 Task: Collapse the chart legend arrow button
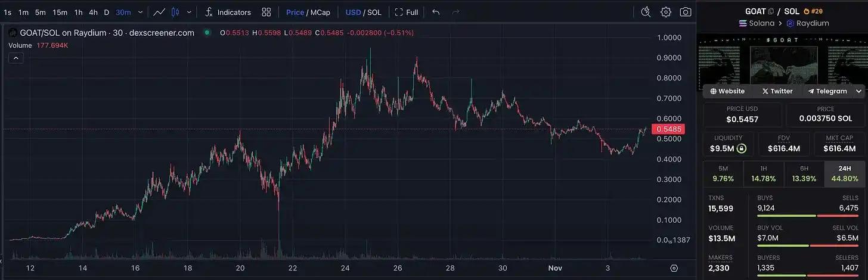[x=15, y=58]
